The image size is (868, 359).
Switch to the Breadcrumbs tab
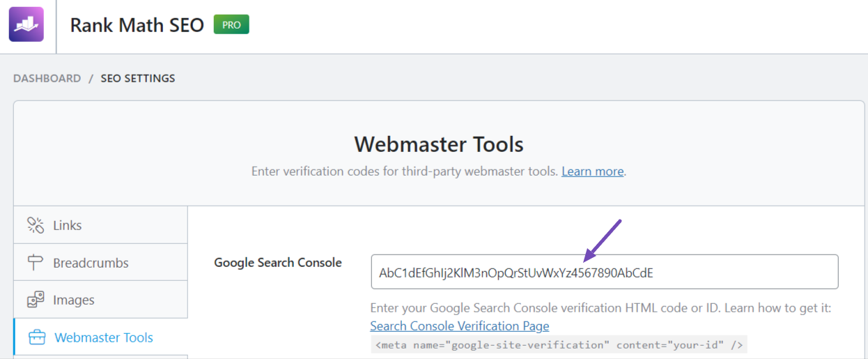click(x=100, y=263)
